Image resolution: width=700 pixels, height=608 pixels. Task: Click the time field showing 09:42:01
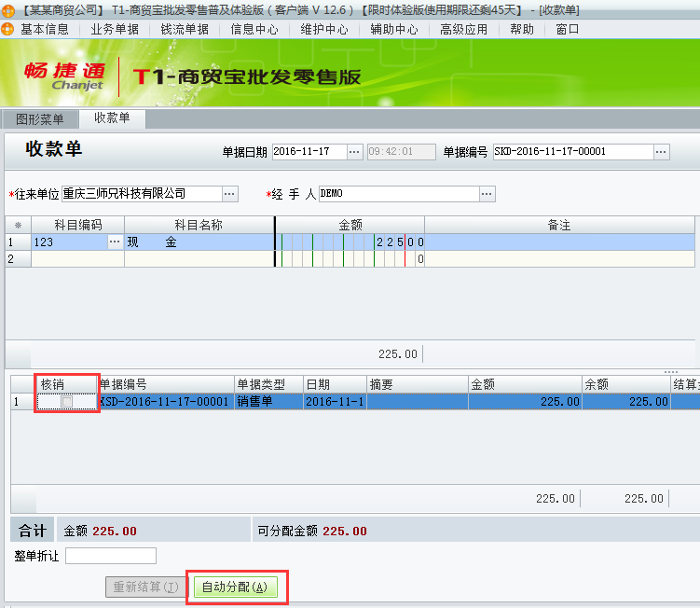coord(402,152)
